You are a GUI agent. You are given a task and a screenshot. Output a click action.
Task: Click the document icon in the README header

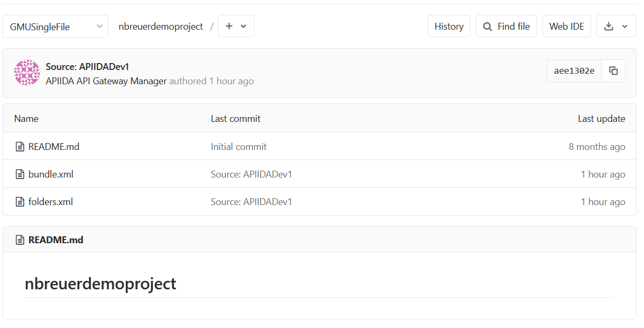coord(20,239)
